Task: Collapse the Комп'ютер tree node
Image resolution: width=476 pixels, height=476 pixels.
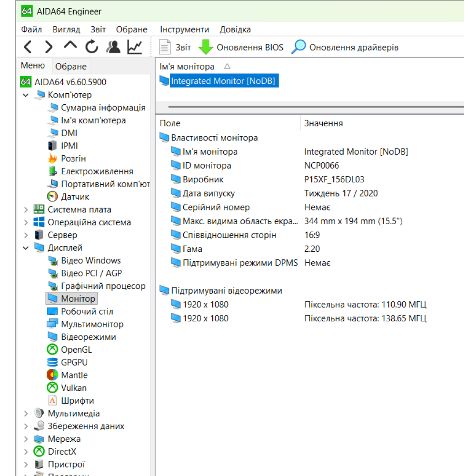Action: (x=26, y=95)
